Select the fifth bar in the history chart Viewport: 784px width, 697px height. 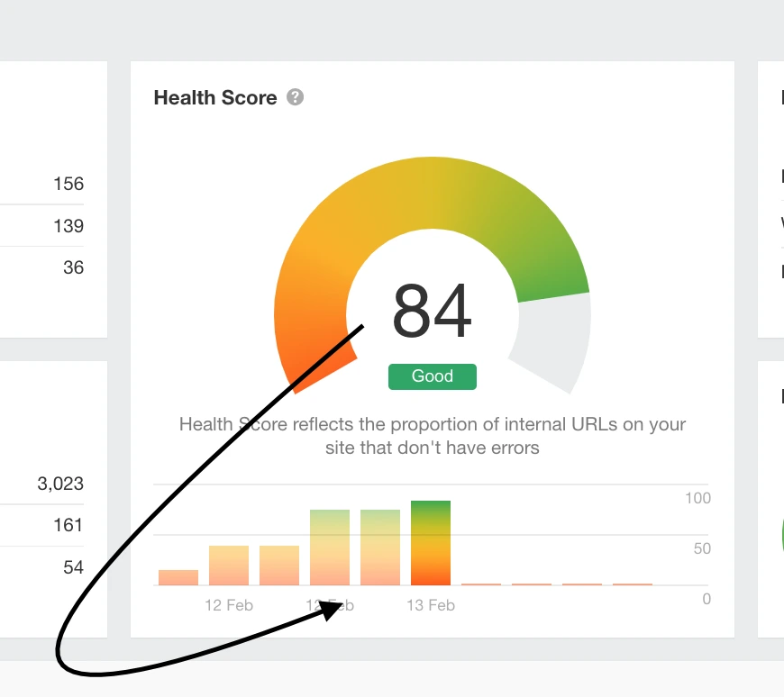pos(380,548)
